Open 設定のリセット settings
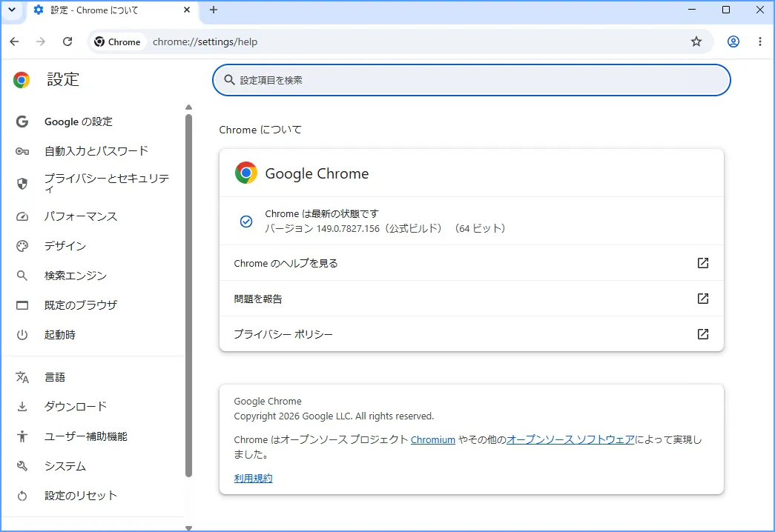 click(81, 496)
